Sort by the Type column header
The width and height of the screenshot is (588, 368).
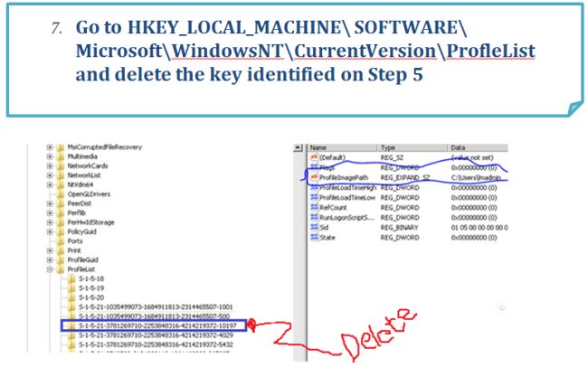coord(413,147)
